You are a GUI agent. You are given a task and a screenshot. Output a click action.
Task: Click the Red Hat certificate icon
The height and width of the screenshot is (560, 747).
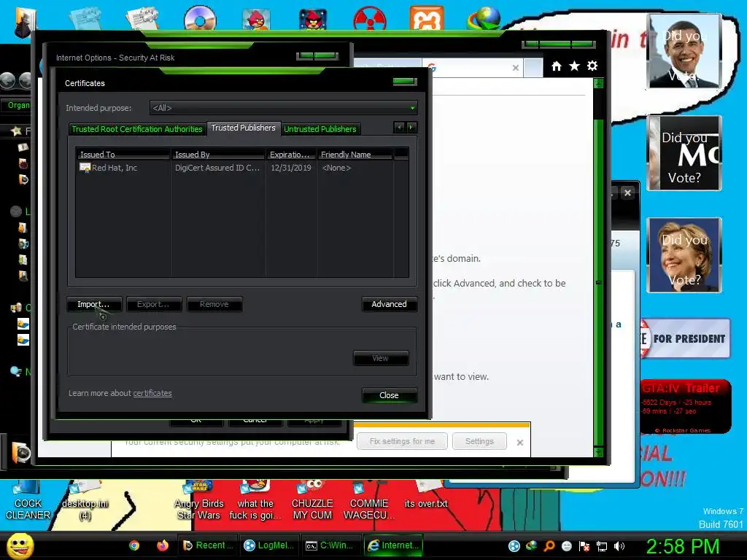coord(85,168)
